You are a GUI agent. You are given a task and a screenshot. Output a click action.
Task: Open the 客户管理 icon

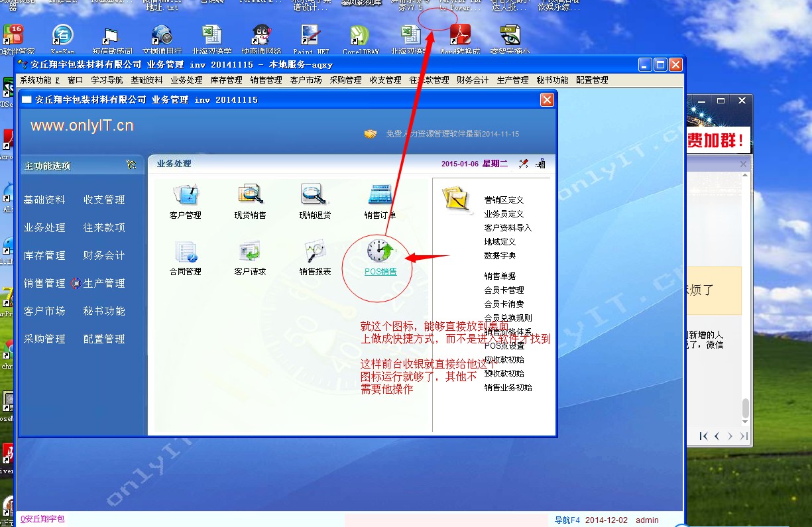186,195
